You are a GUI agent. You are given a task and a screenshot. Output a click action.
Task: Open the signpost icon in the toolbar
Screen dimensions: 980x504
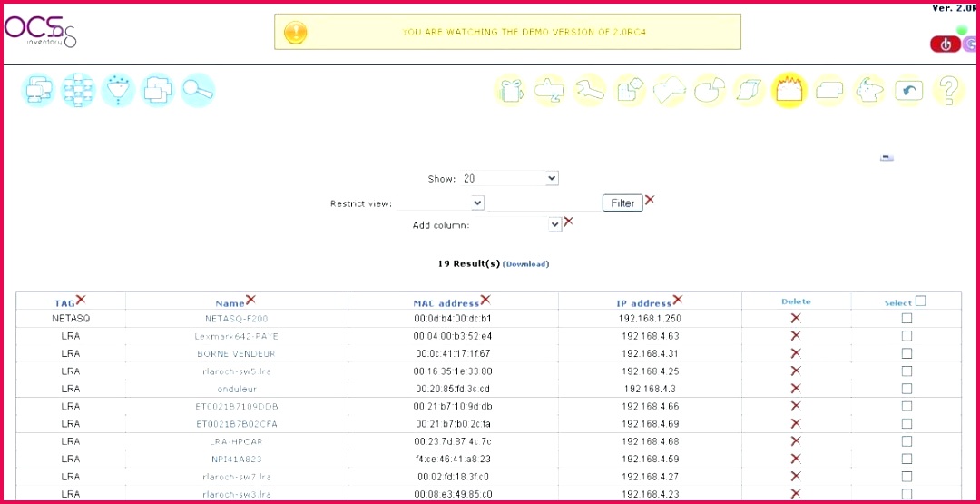550,91
